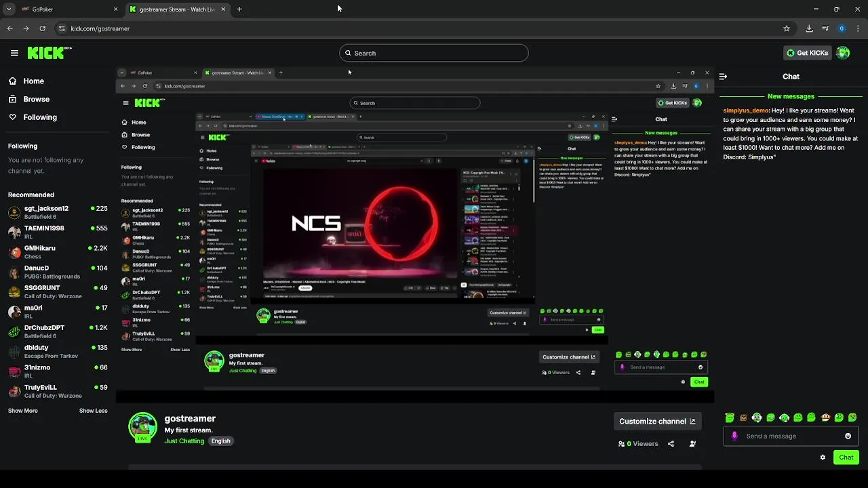Open the Chrome media controls icon
The width and height of the screenshot is (868, 488).
(x=825, y=28)
